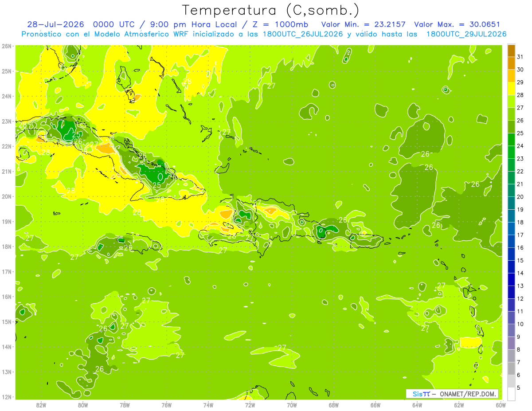Click the title "Temperatura (C,somb.)"

point(271,11)
